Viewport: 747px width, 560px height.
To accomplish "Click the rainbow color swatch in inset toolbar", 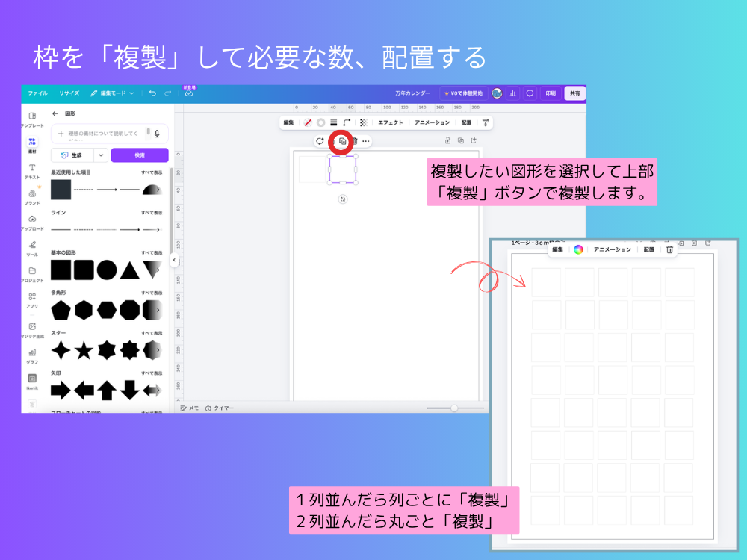I will [578, 249].
